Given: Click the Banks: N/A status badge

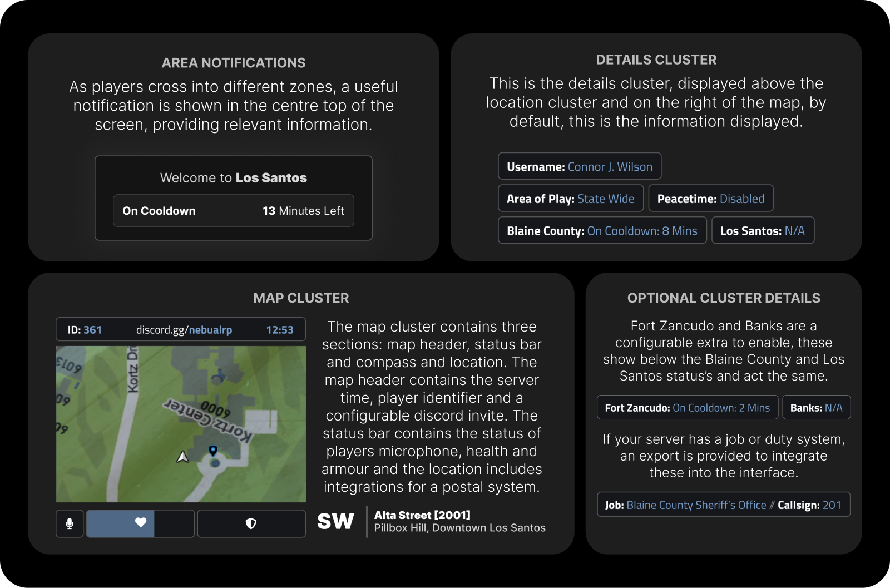Looking at the screenshot, I should [816, 408].
